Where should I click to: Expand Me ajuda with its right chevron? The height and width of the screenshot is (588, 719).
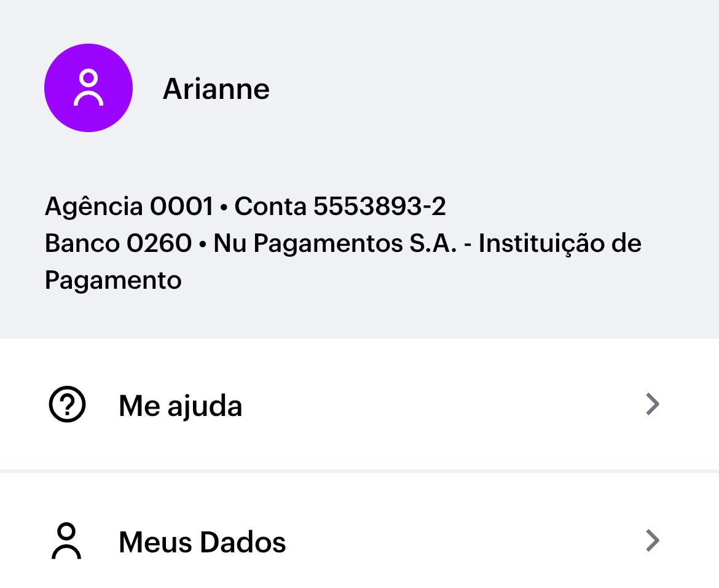[653, 405]
